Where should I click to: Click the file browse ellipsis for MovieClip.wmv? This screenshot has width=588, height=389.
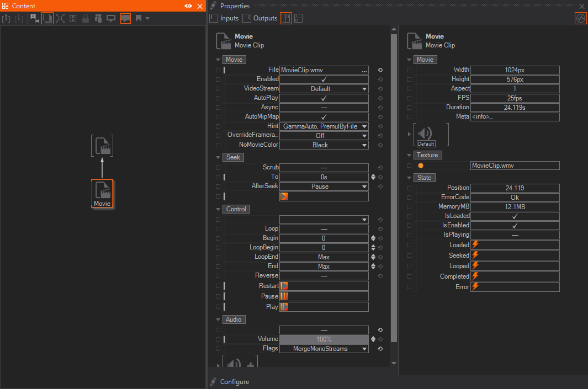(x=364, y=70)
